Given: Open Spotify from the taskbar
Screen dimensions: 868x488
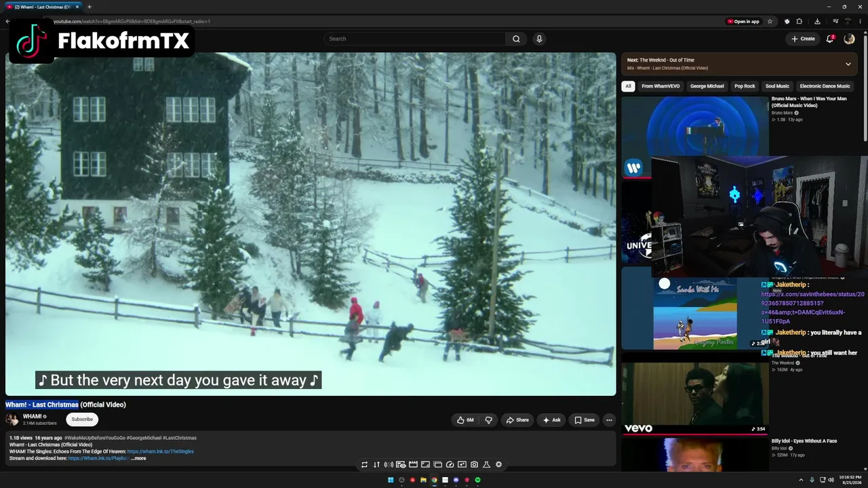Looking at the screenshot, I should pos(477,480).
